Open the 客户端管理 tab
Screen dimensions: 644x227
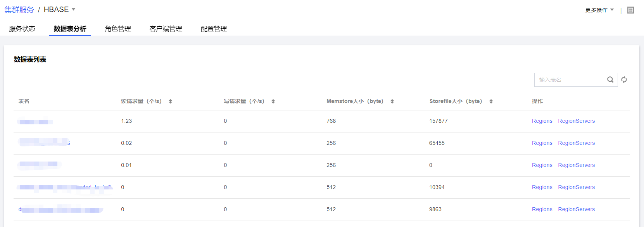pyautogui.click(x=166, y=29)
